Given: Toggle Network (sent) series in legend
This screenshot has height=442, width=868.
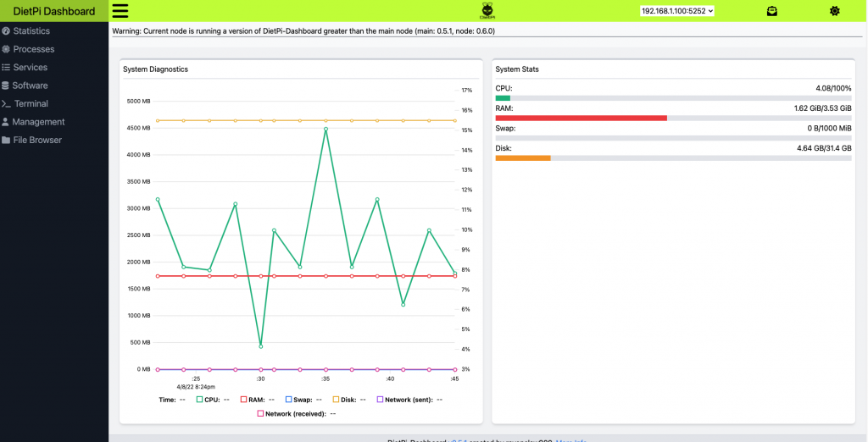Looking at the screenshot, I should point(409,400).
